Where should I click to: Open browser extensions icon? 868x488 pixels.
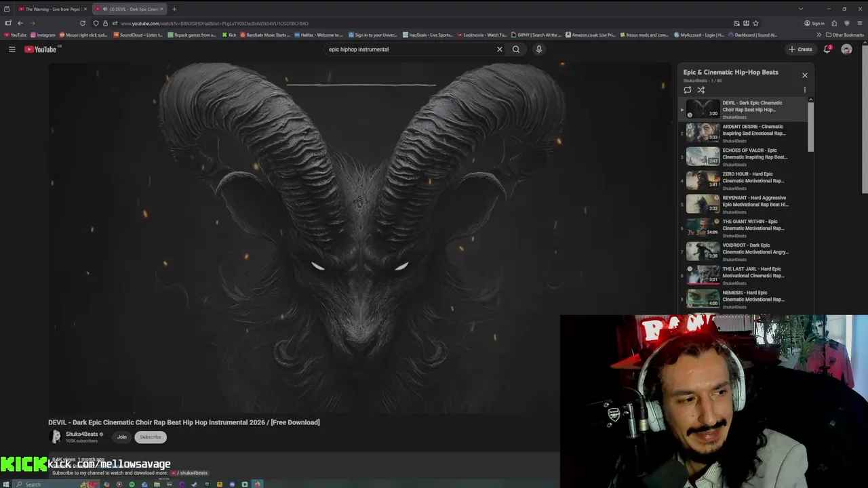point(834,23)
